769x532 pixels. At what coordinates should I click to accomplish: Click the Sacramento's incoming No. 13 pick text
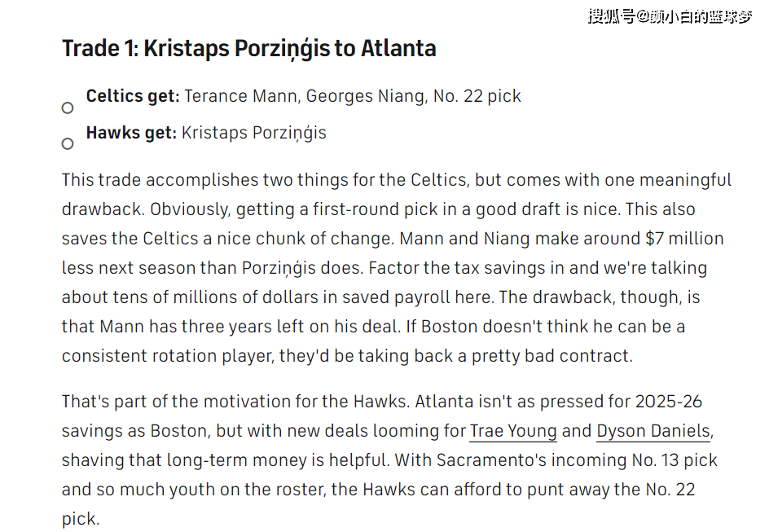pyautogui.click(x=577, y=460)
